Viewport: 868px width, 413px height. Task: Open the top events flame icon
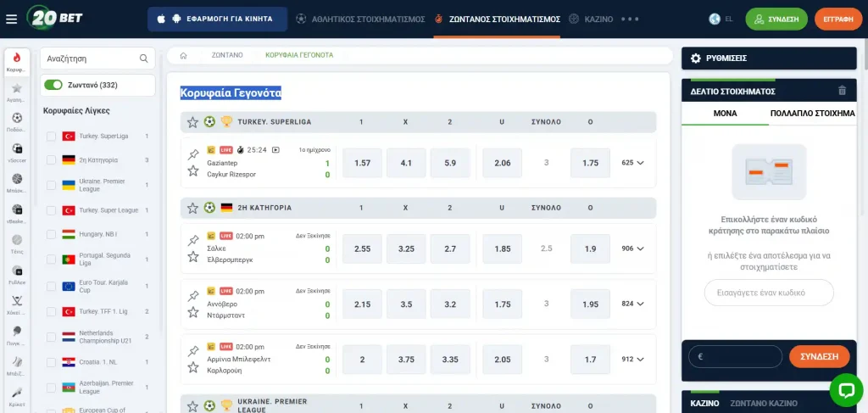click(17, 58)
